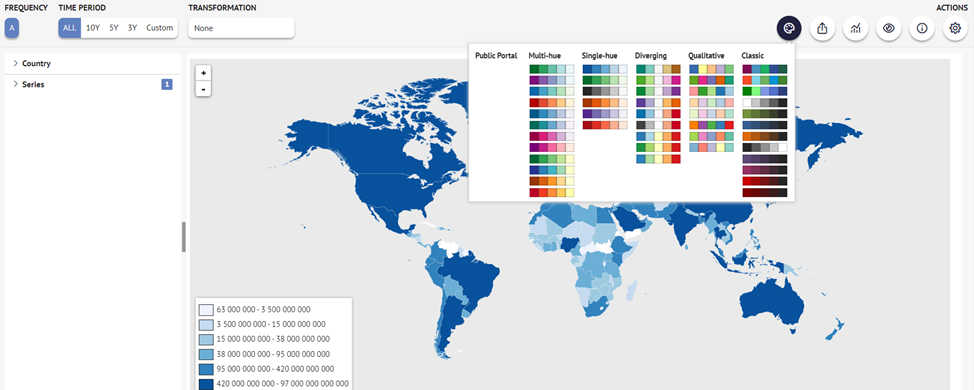Open the color palette picker icon
The height and width of the screenshot is (390, 974).
point(789,29)
